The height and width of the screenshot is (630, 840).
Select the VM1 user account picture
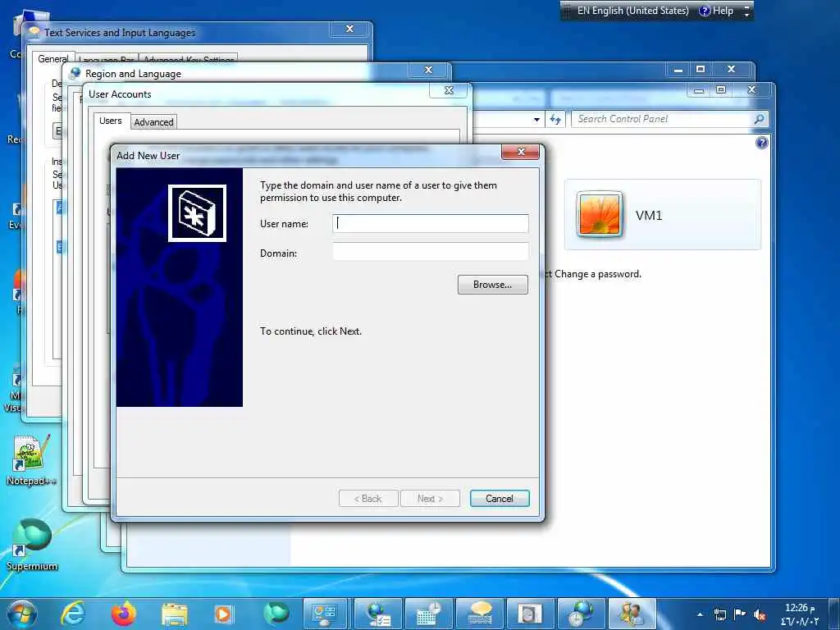600,214
